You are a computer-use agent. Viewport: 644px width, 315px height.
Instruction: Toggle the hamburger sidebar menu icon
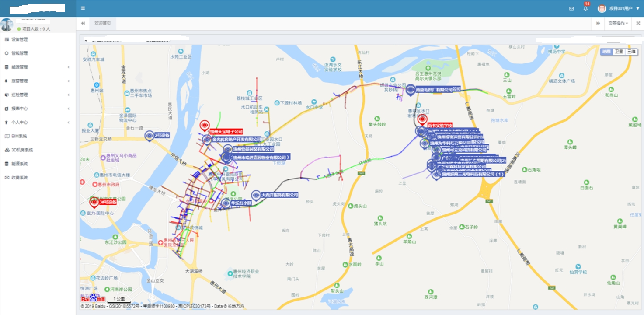pyautogui.click(x=83, y=8)
